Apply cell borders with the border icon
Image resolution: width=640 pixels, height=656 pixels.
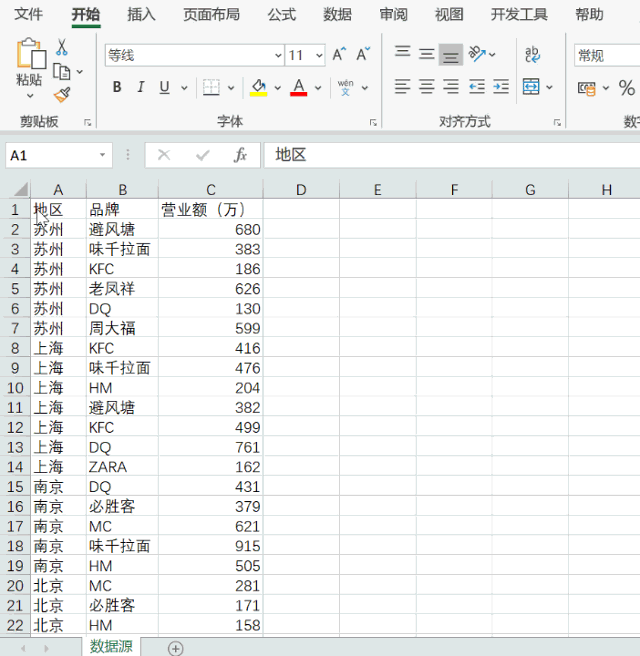(211, 87)
